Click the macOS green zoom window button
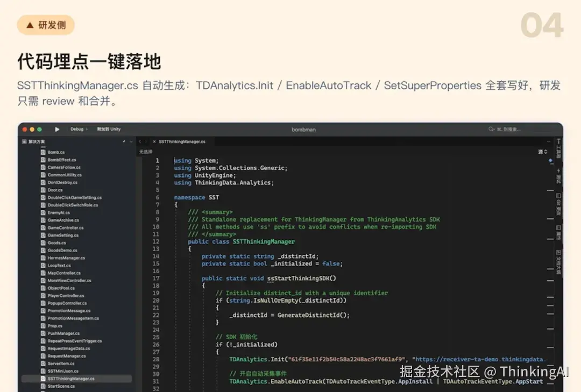Image resolution: width=581 pixels, height=392 pixels. pos(40,129)
